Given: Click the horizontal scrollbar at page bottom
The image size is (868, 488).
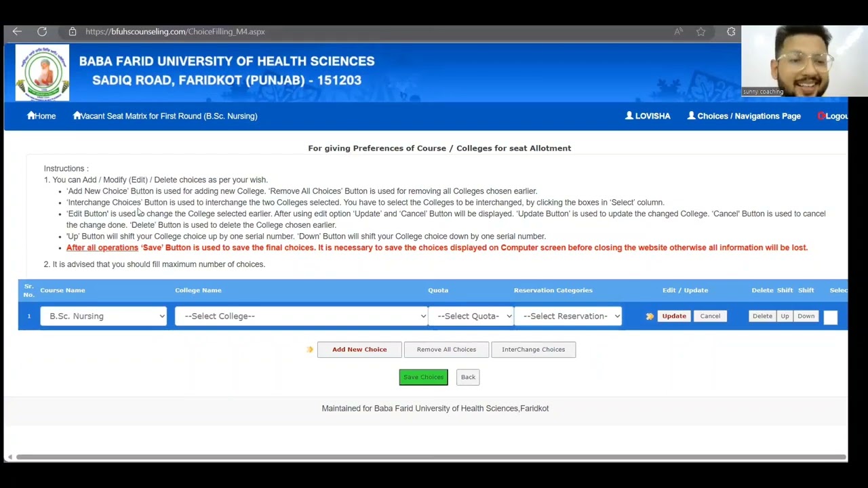Looking at the screenshot, I should (x=431, y=457).
